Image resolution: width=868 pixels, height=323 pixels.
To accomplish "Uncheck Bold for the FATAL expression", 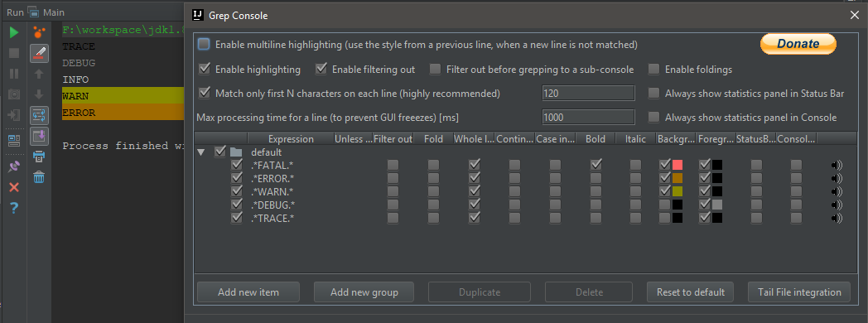I will click(x=596, y=165).
